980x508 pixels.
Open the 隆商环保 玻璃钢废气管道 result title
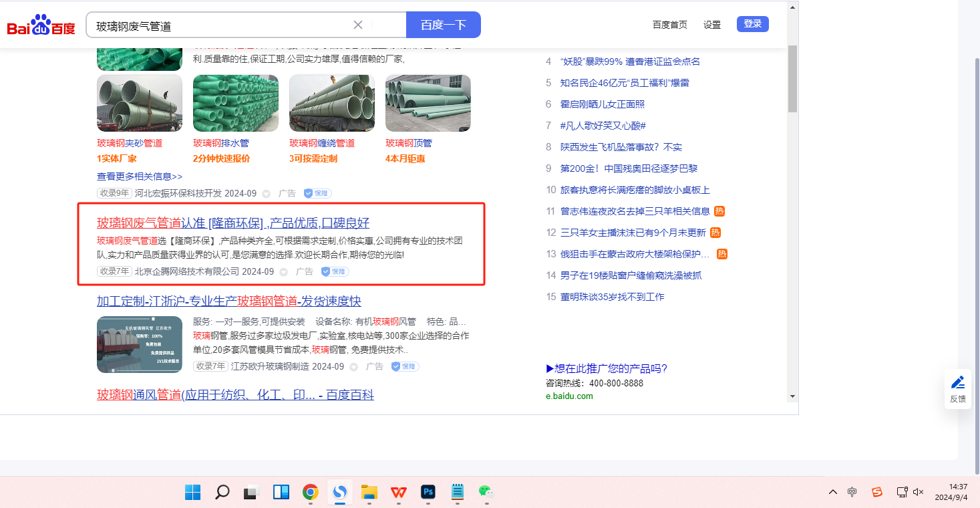(x=233, y=223)
